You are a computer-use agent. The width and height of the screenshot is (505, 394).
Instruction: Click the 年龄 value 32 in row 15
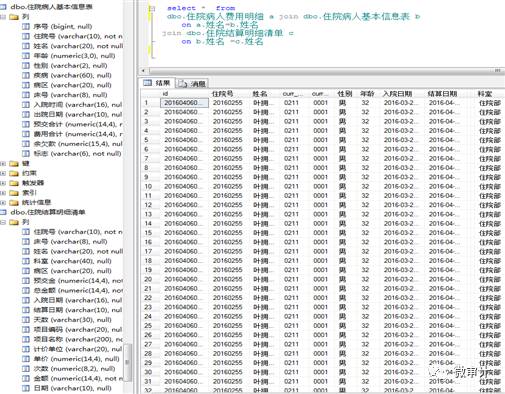point(365,233)
